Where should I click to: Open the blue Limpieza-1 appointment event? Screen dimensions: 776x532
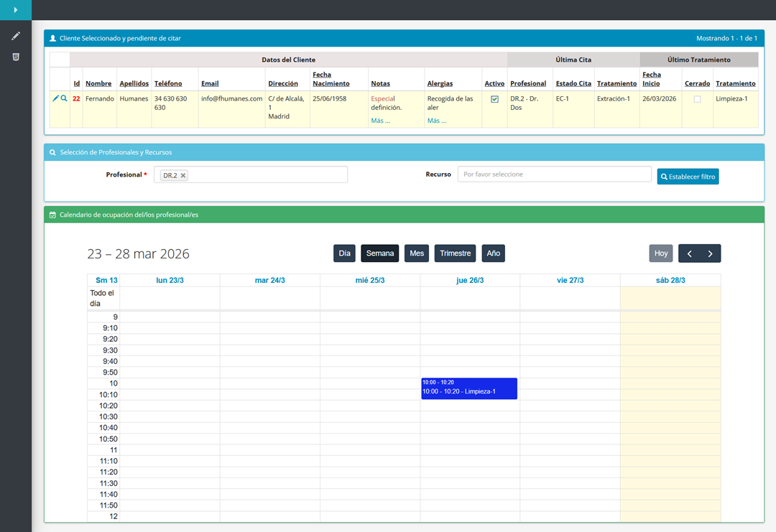(468, 391)
